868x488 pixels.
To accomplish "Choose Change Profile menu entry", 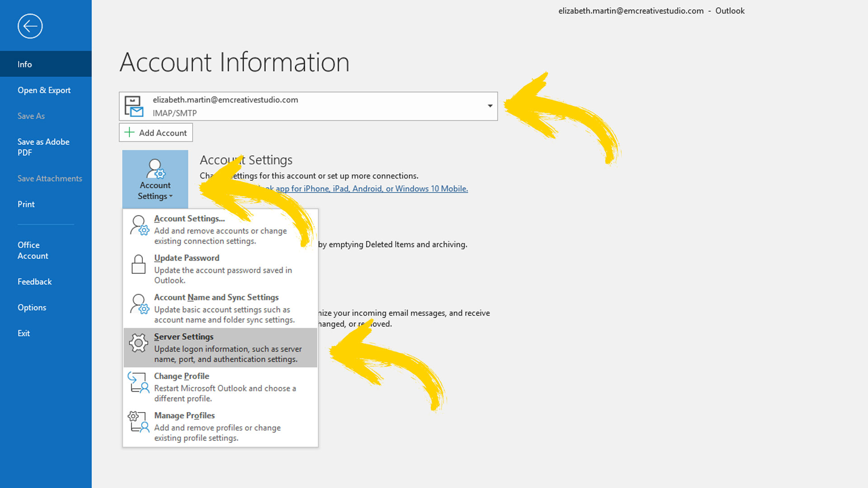I will [x=221, y=387].
